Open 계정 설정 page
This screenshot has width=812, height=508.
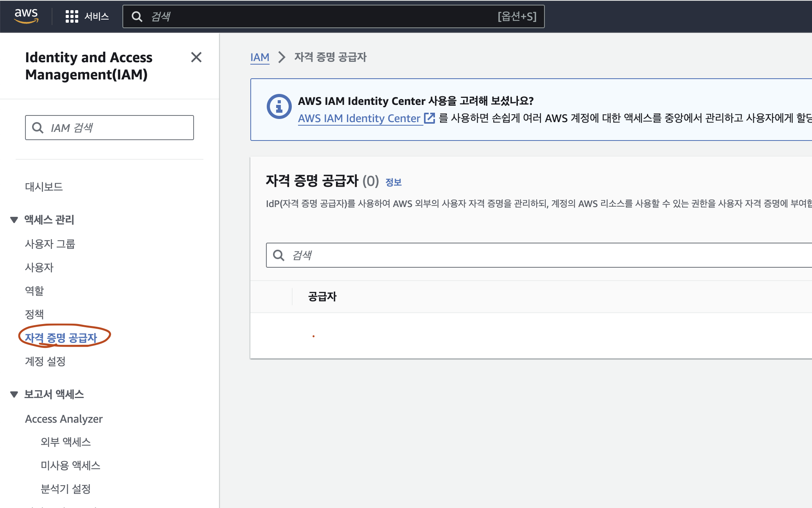[46, 362]
